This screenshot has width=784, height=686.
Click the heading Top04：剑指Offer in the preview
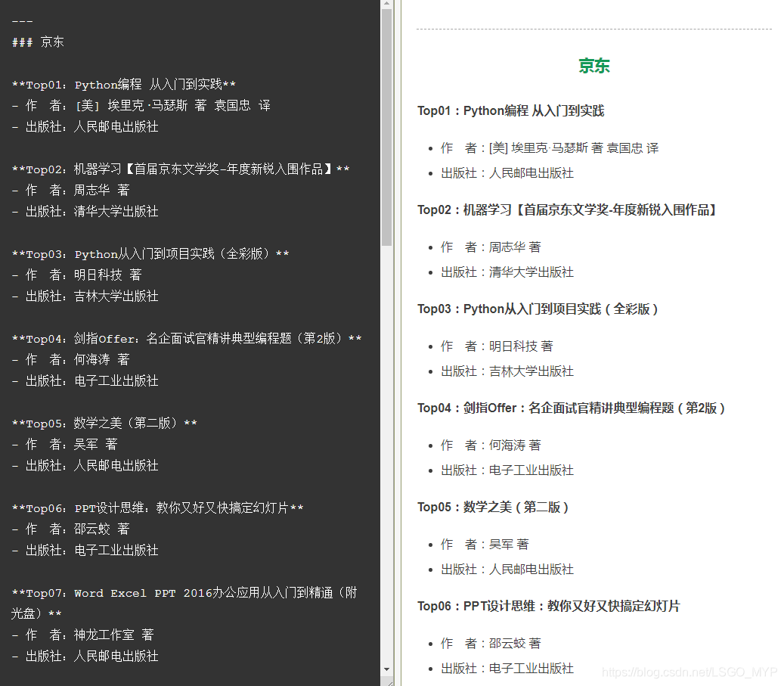[x=571, y=408]
